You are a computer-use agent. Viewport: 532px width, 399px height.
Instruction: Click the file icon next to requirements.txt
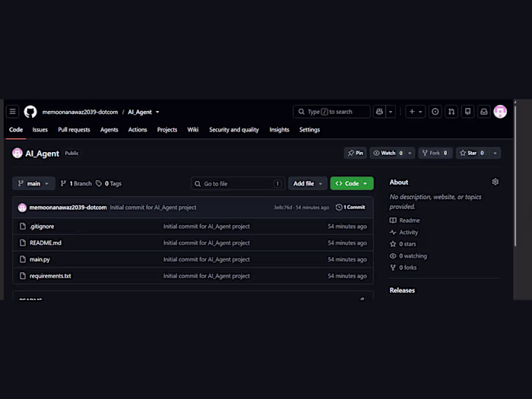click(x=23, y=276)
